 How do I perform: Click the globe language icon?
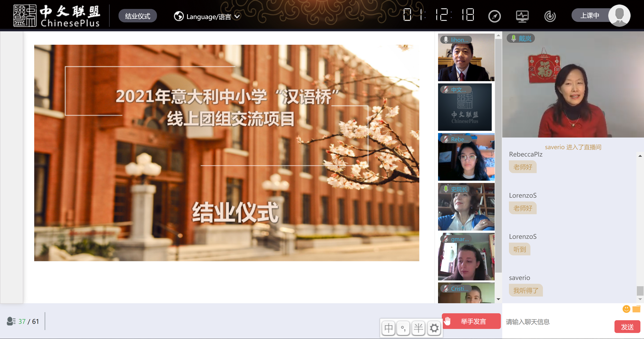[x=178, y=17]
